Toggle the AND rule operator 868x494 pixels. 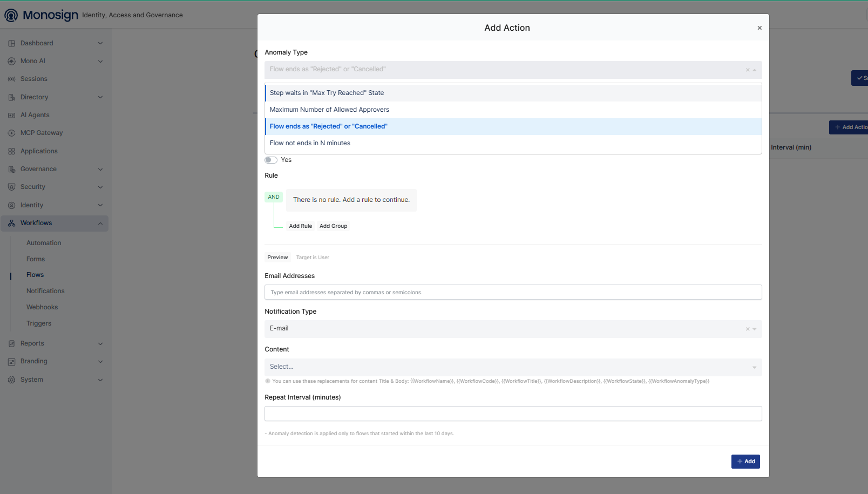click(274, 197)
